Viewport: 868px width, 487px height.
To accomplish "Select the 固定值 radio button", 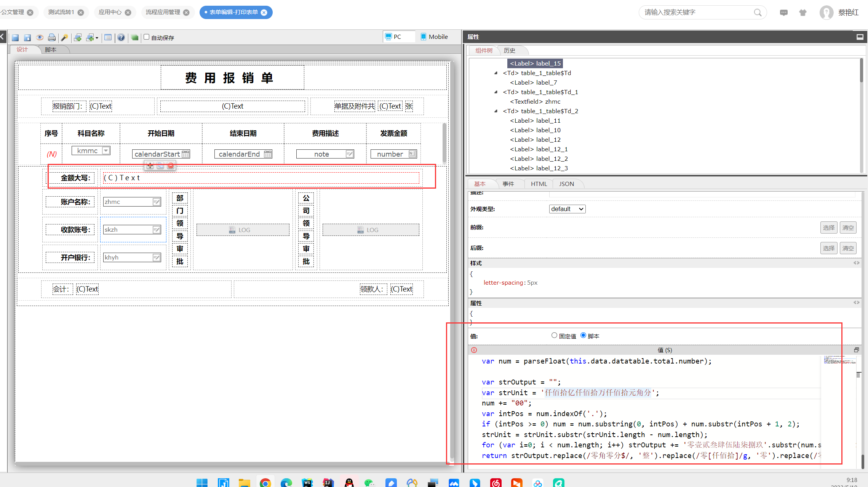I will tap(554, 335).
